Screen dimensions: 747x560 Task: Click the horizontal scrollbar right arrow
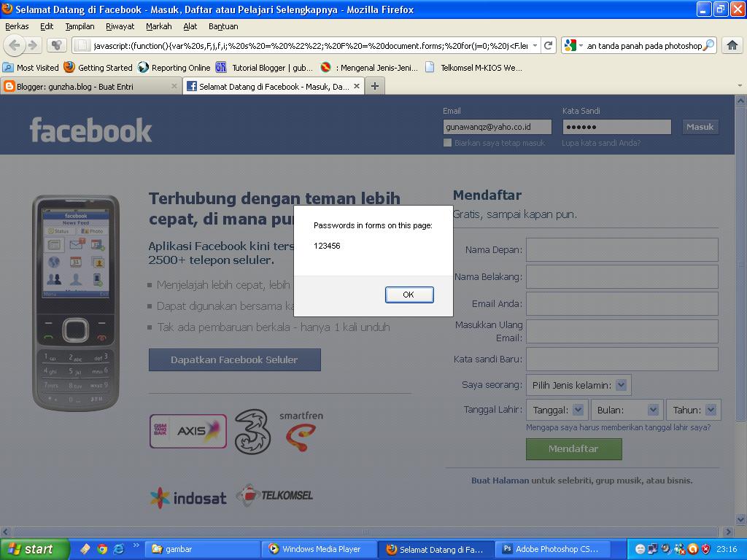click(x=728, y=531)
